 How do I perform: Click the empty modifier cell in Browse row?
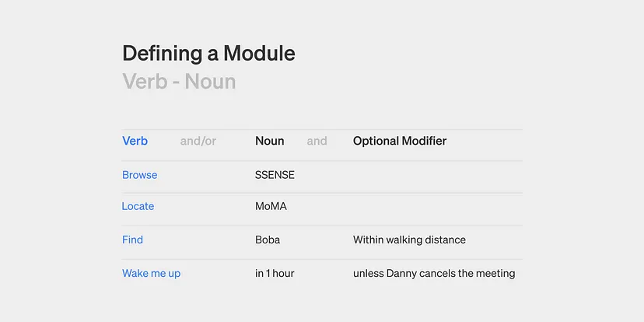coord(436,176)
